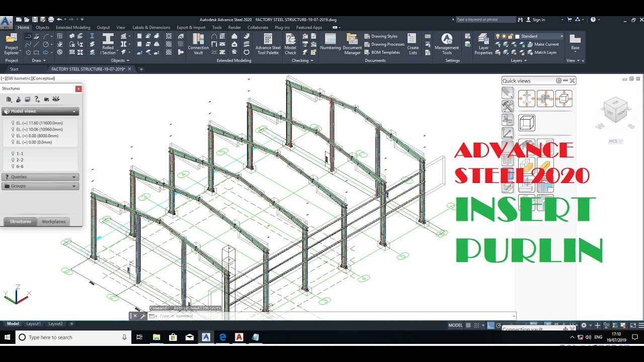This screenshot has width=644, height=362.
Task: Open Quick views settings gear
Action: click(558, 80)
